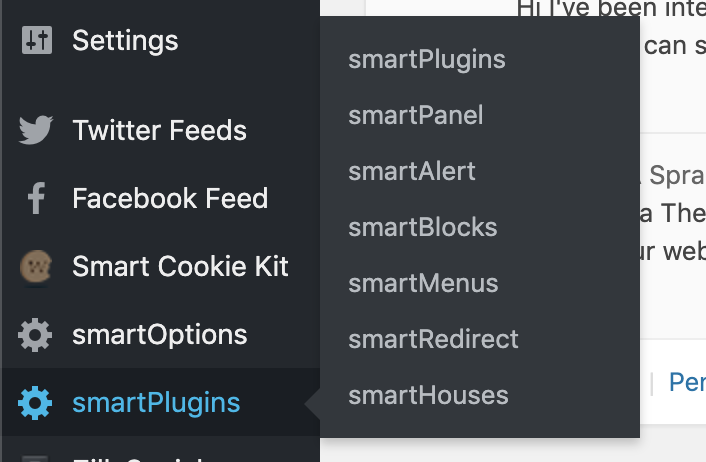The width and height of the screenshot is (706, 462).
Task: Select smartOptions in the sidebar
Action: click(x=159, y=335)
